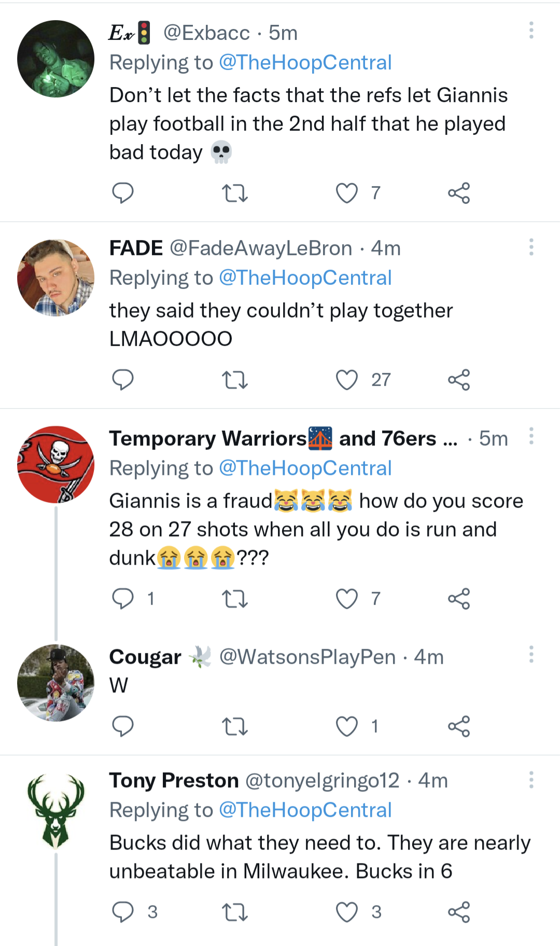Open FADE's profile picture
The image size is (560, 946).
(56, 278)
